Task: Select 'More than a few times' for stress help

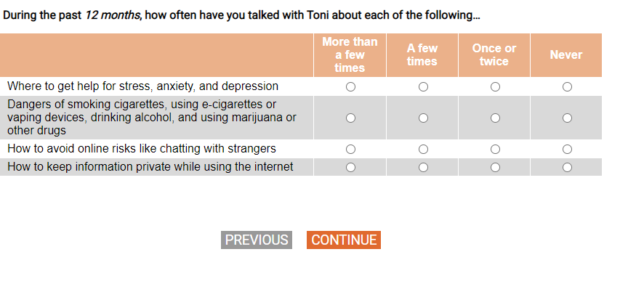Action: (350, 87)
